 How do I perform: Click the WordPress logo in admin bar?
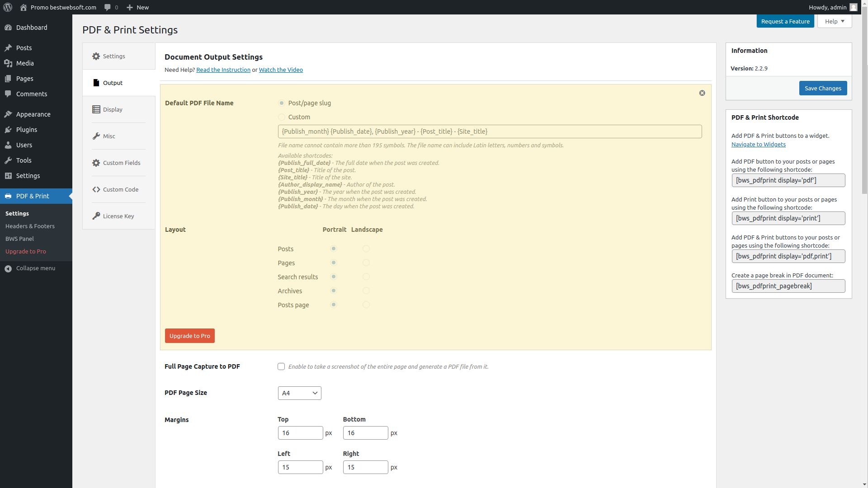7,7
